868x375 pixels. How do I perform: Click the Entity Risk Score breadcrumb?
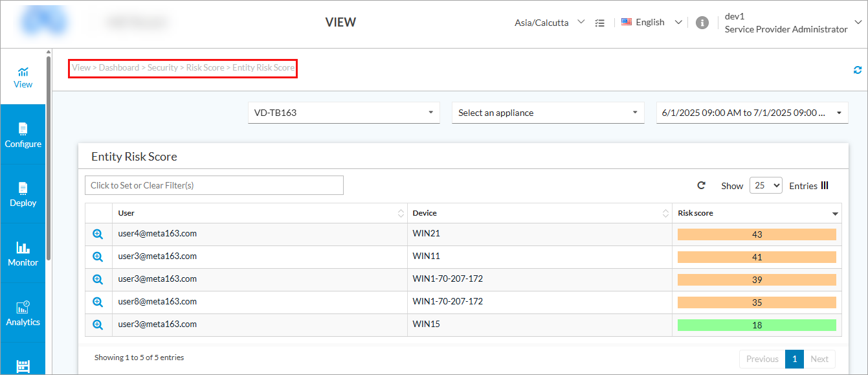coord(263,67)
